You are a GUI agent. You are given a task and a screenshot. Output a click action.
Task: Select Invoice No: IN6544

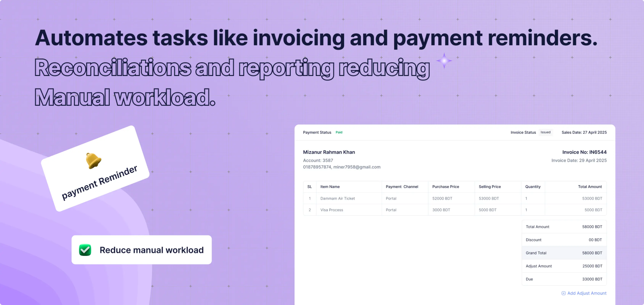click(584, 152)
